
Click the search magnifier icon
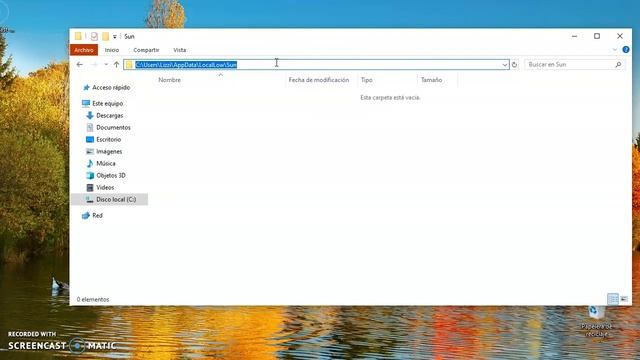coord(618,64)
